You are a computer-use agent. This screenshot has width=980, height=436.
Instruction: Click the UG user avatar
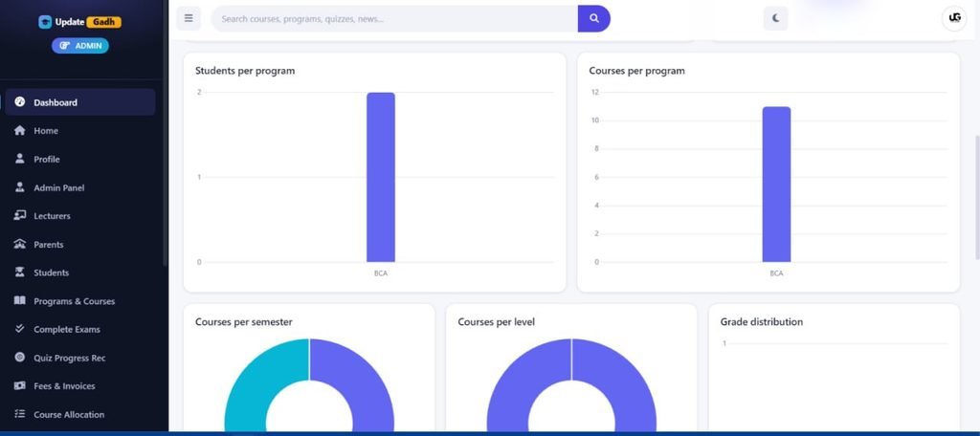(x=954, y=19)
